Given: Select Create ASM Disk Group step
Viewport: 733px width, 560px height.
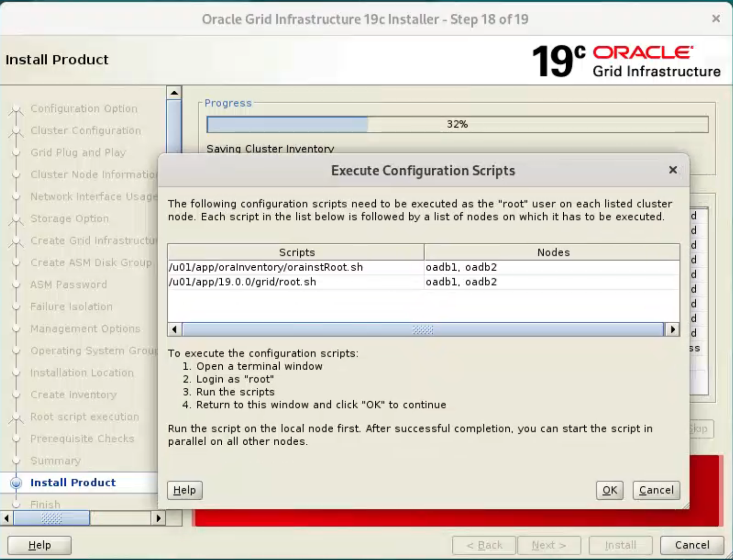Looking at the screenshot, I should point(91,262).
